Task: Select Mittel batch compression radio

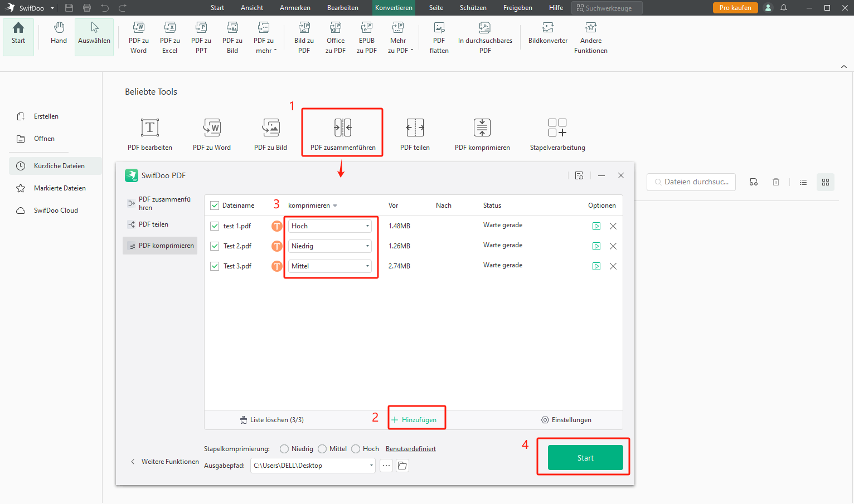Action: pos(322,449)
